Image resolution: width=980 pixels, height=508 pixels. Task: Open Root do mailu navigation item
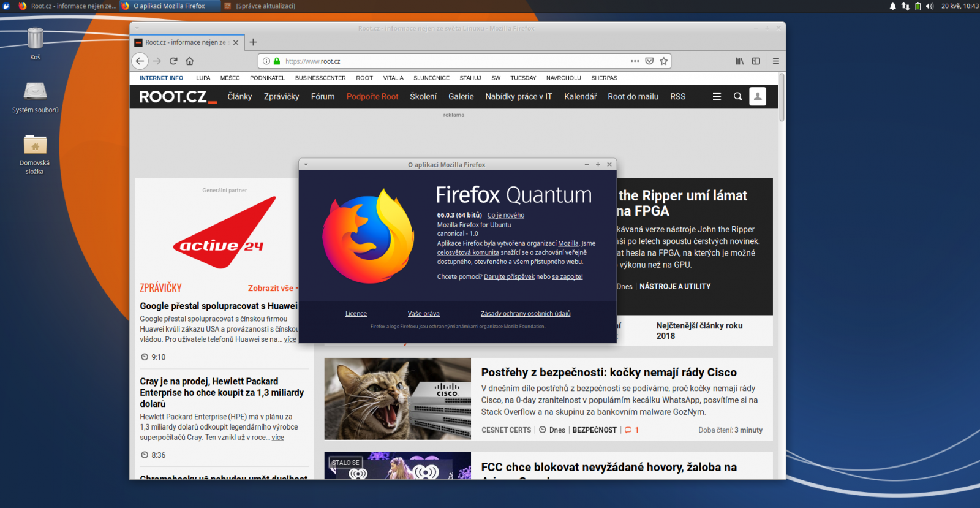[633, 97]
